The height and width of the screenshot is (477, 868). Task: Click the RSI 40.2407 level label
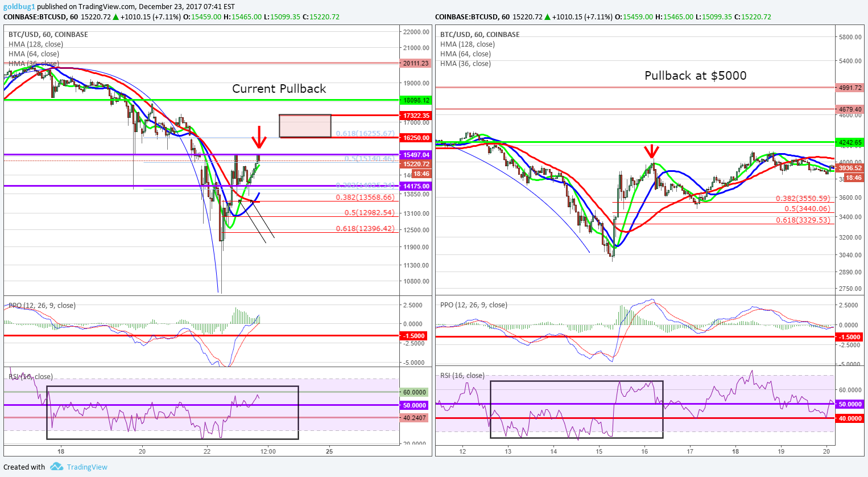coord(415,418)
